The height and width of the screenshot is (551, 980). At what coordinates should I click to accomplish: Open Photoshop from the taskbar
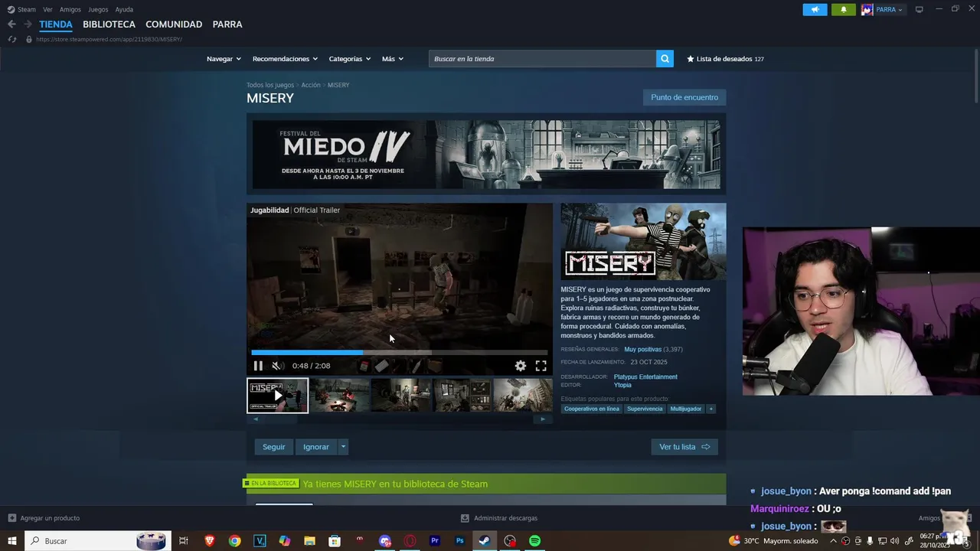(459, 541)
